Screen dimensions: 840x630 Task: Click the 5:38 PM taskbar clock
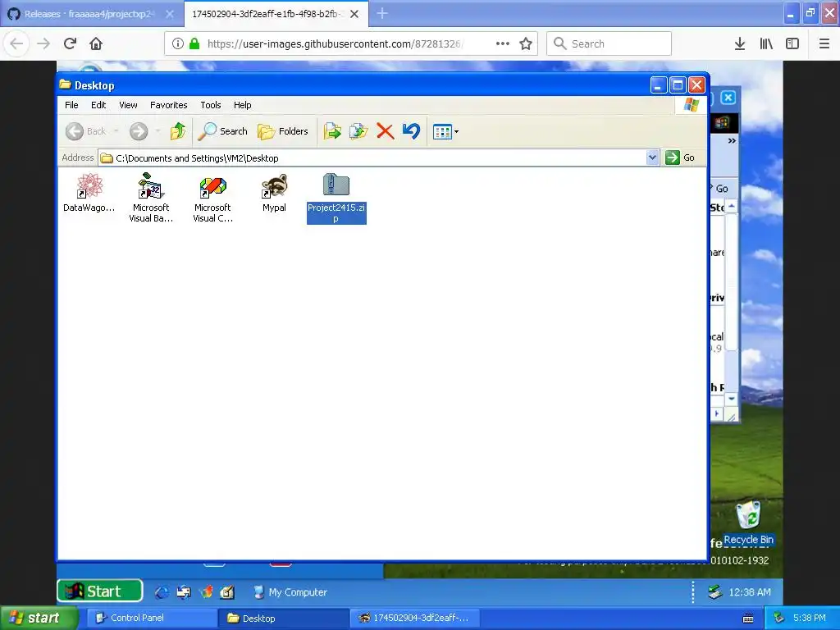pyautogui.click(x=809, y=618)
